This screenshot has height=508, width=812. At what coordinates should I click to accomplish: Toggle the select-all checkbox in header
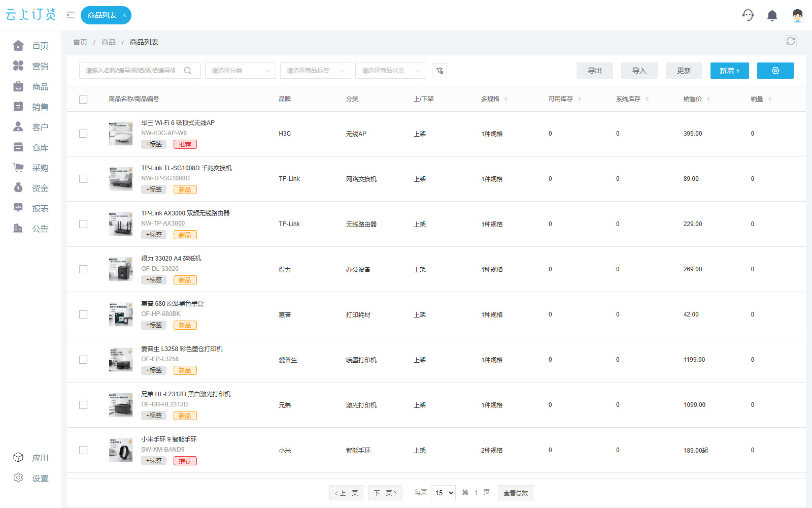83,100
